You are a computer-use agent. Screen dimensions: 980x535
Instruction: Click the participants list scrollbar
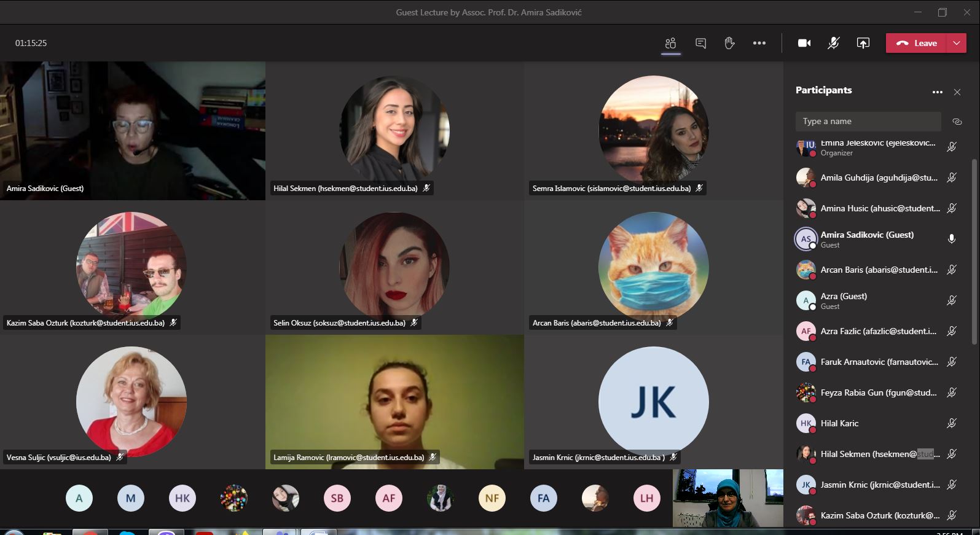[974, 252]
